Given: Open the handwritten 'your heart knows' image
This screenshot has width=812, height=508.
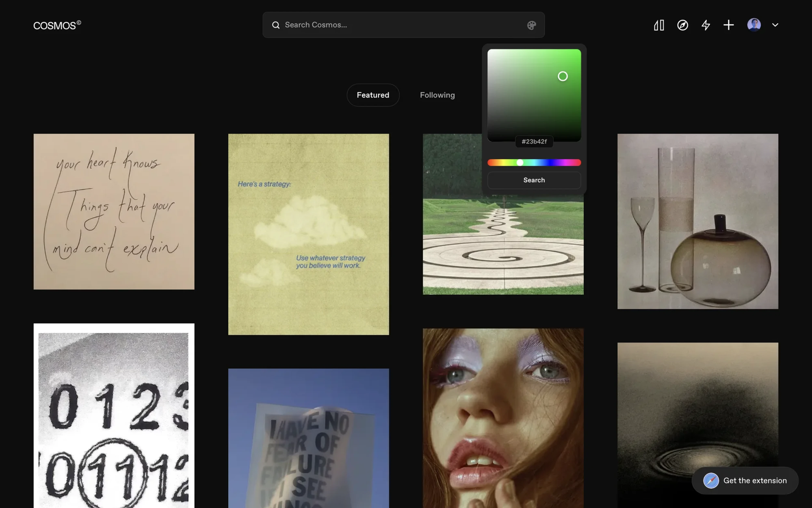Looking at the screenshot, I should click(114, 212).
